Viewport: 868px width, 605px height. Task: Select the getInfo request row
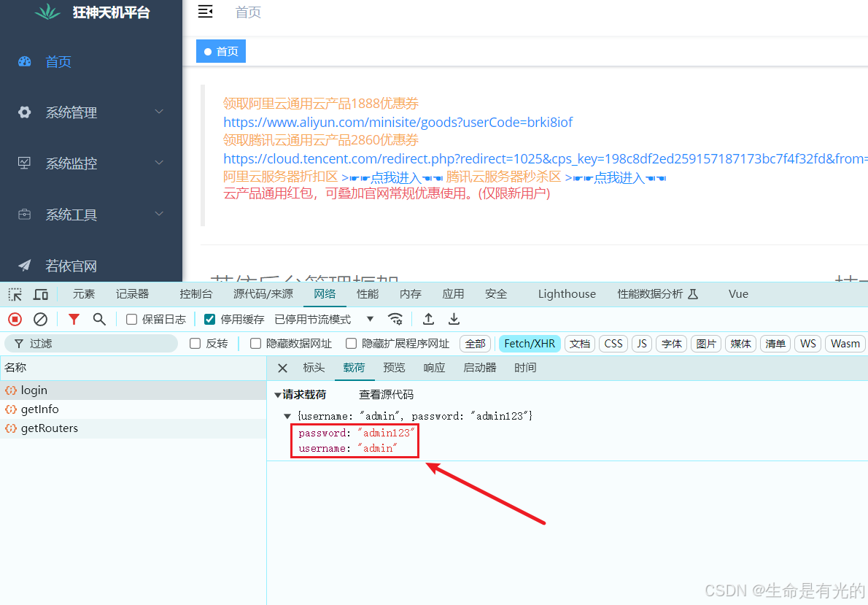pyautogui.click(x=133, y=409)
